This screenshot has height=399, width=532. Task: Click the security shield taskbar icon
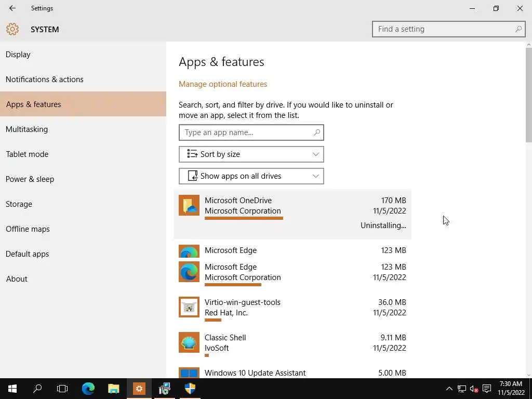(x=190, y=389)
